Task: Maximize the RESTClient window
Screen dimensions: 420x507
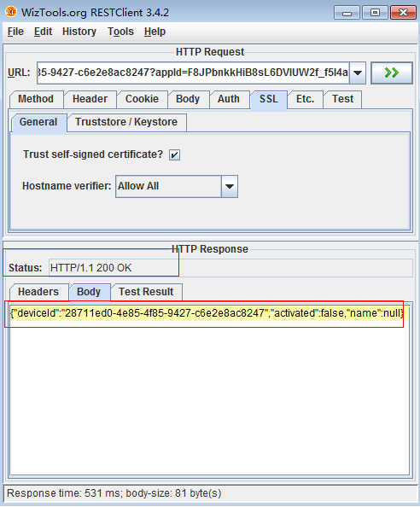Action: coord(375,13)
